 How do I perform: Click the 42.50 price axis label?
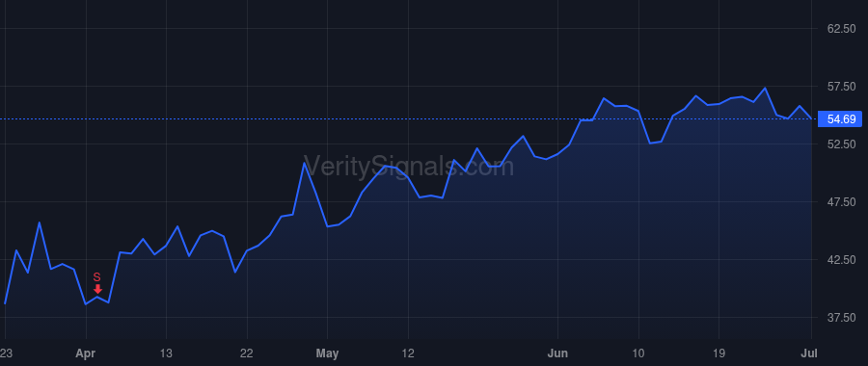(x=841, y=260)
